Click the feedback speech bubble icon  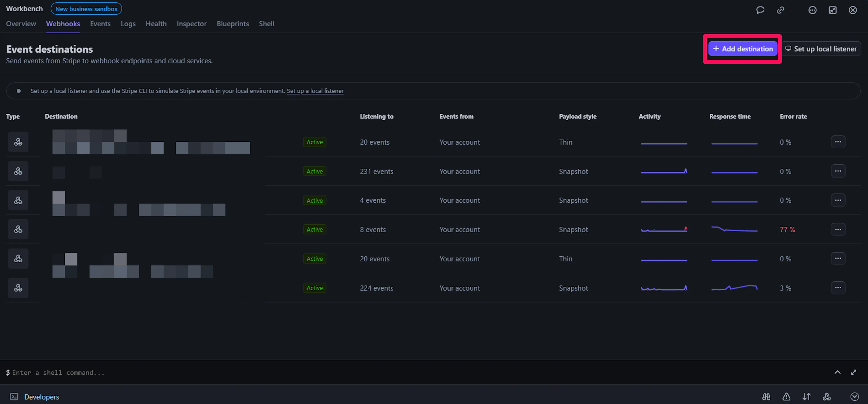point(760,10)
